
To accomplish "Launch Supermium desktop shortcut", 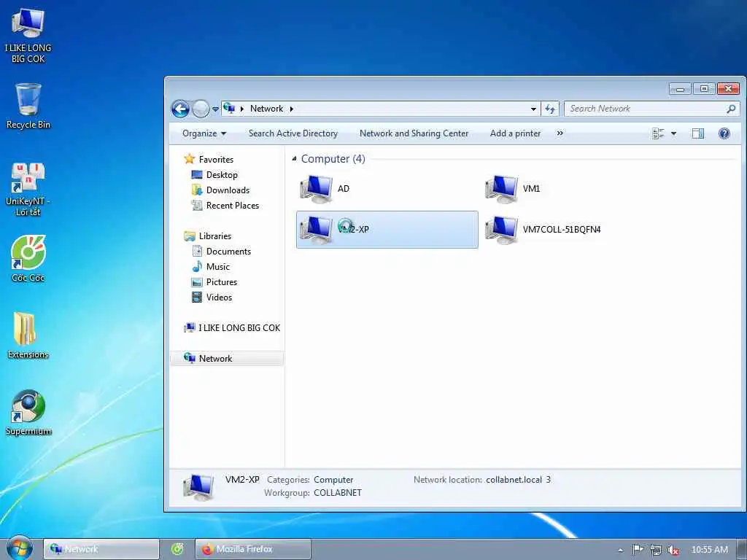I will [x=28, y=413].
